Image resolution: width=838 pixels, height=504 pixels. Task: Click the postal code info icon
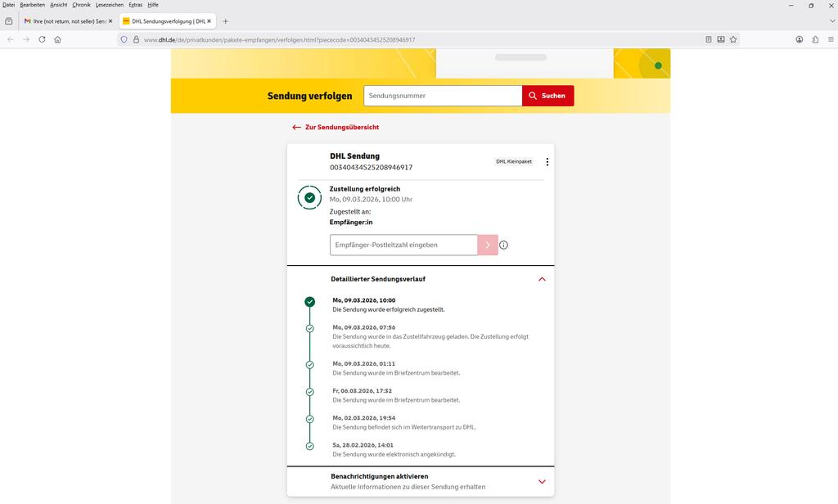coord(503,245)
